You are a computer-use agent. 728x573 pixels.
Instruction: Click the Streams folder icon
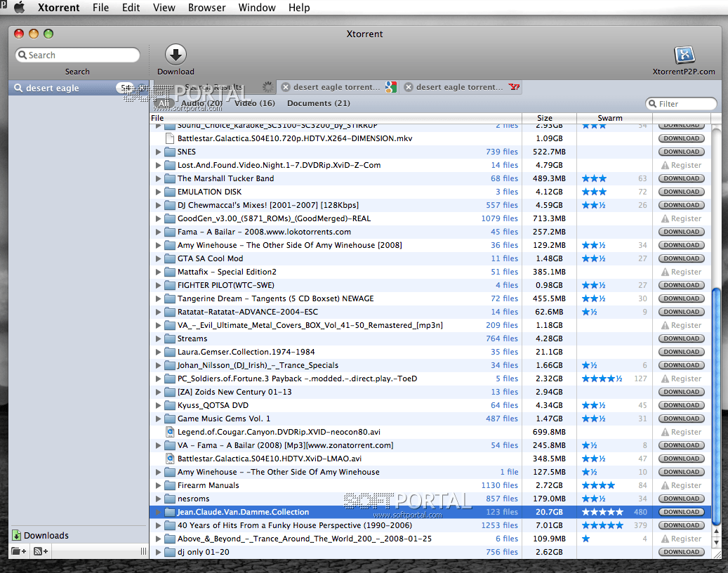click(x=170, y=338)
